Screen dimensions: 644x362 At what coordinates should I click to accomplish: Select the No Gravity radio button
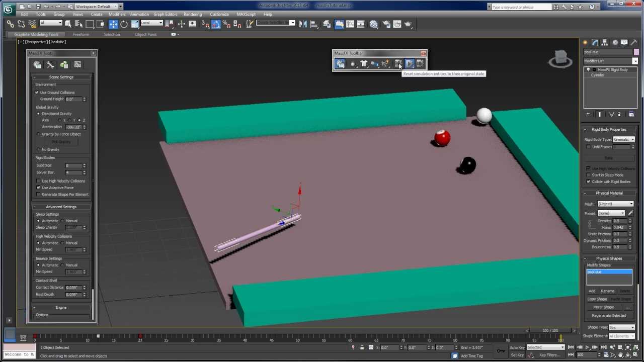pyautogui.click(x=39, y=149)
